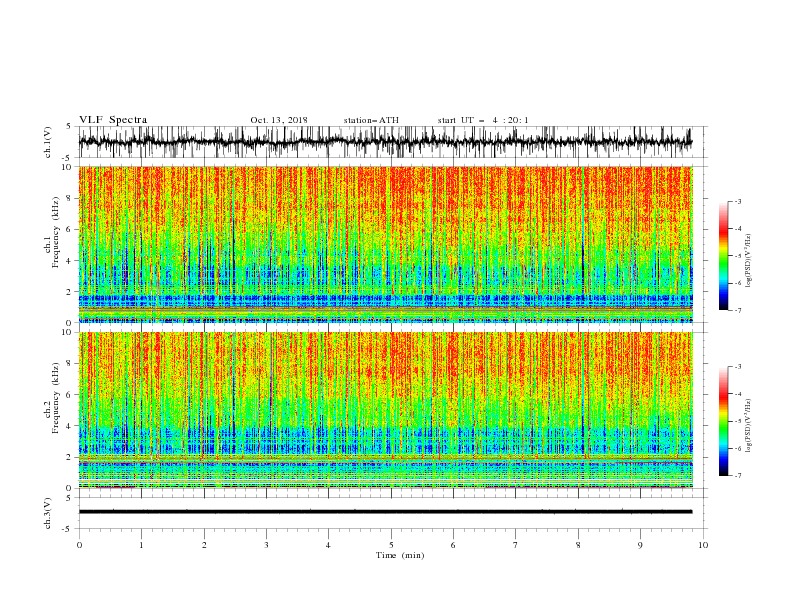Click the "5" volt tick of ch.3 waveform
Screen dimensions: 792x612
coord(70,498)
